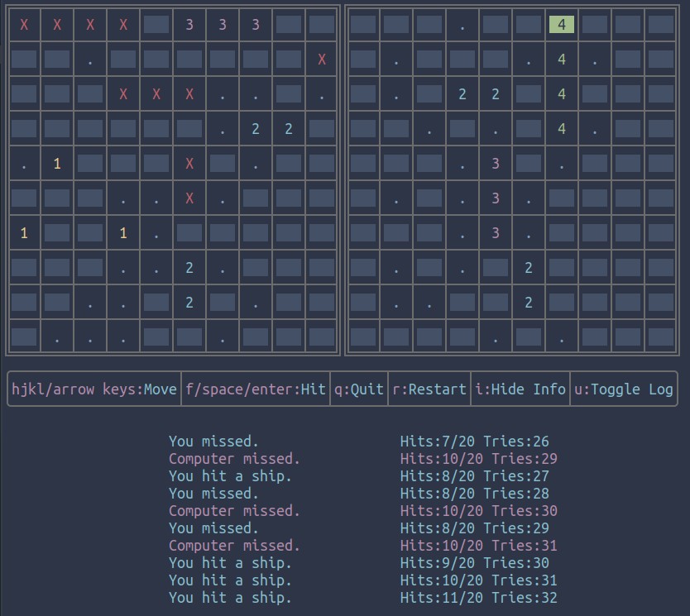The width and height of the screenshot is (690, 616).
Task: Click the hjkl/arrow keys:Move hint
Action: (94, 389)
